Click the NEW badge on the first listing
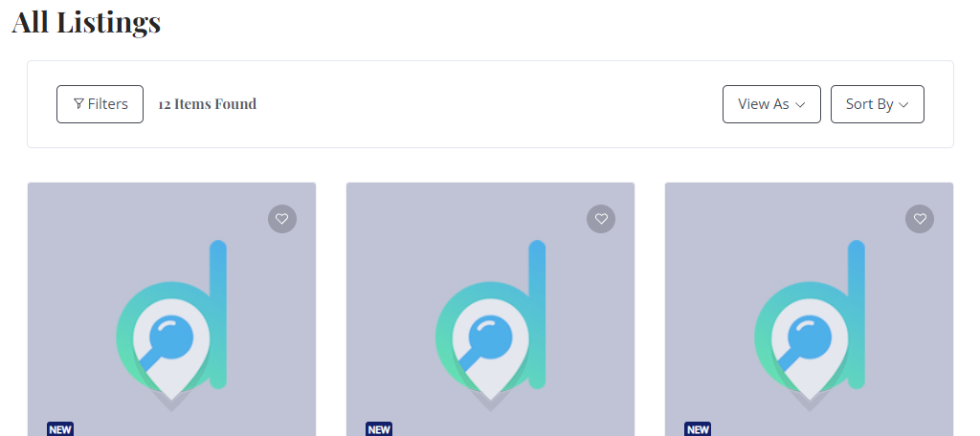Screen dimensions: 980x436 [x=60, y=429]
